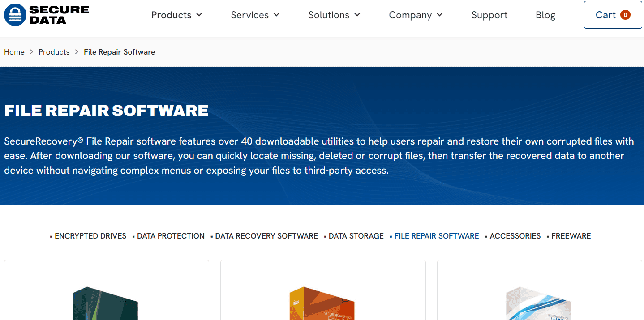Go to the Support page
This screenshot has width=644, height=320.
point(489,15)
